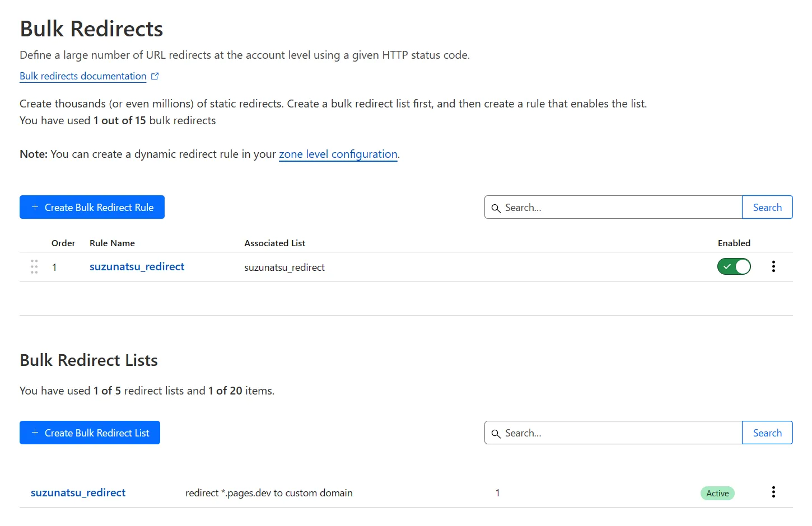Click the Search button for redirect lists

(767, 433)
